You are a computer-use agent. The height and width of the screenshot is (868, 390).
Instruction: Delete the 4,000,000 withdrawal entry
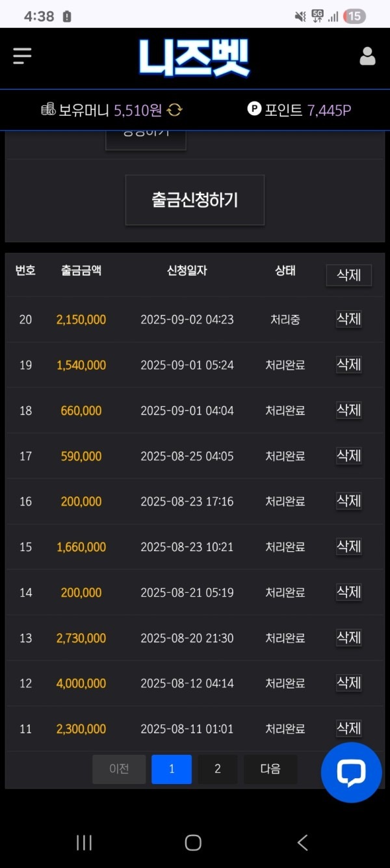point(348,683)
